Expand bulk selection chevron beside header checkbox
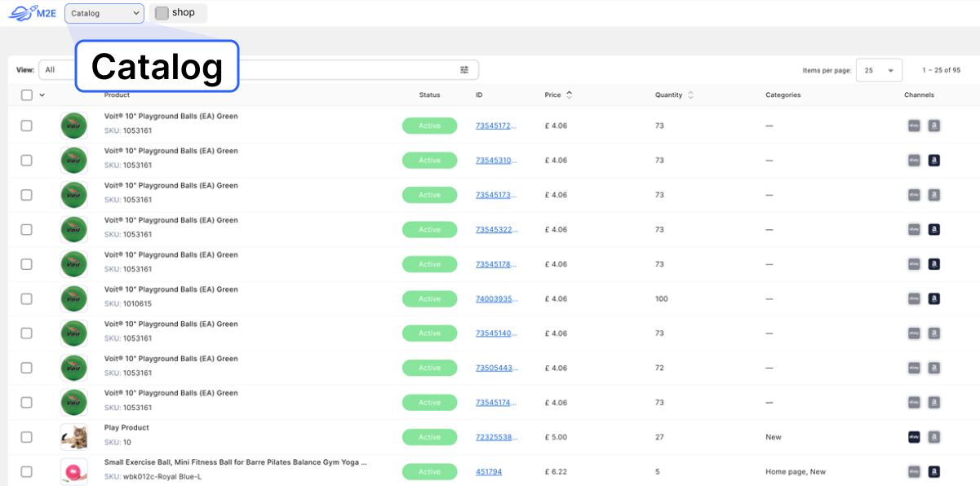 click(42, 95)
